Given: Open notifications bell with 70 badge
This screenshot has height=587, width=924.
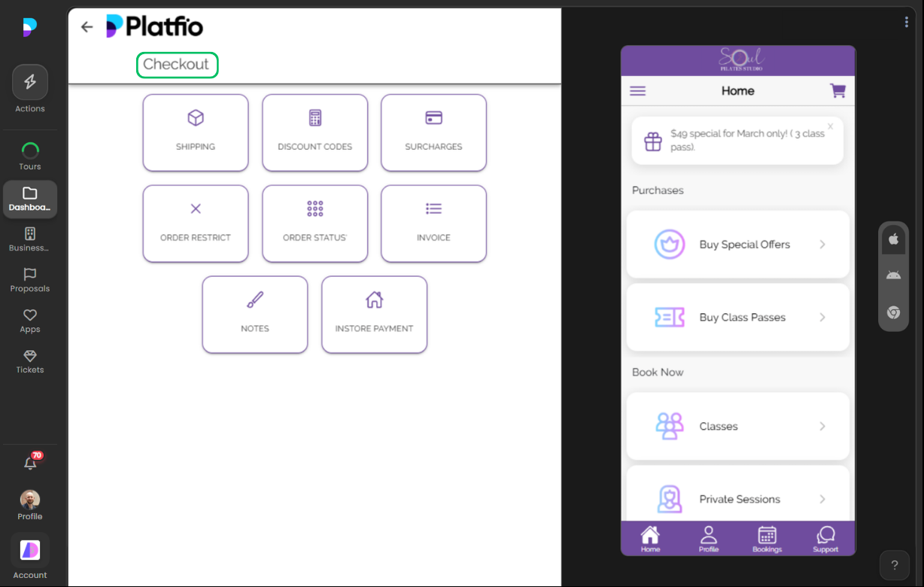Looking at the screenshot, I should [30, 464].
